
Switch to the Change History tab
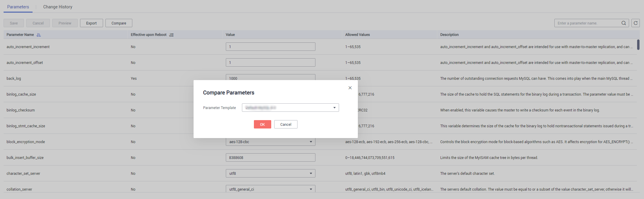(x=58, y=7)
